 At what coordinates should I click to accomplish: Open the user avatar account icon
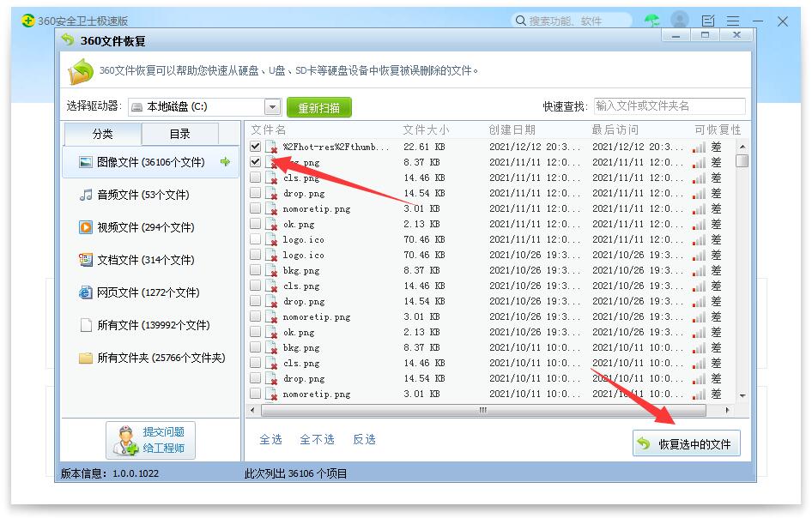coord(680,21)
